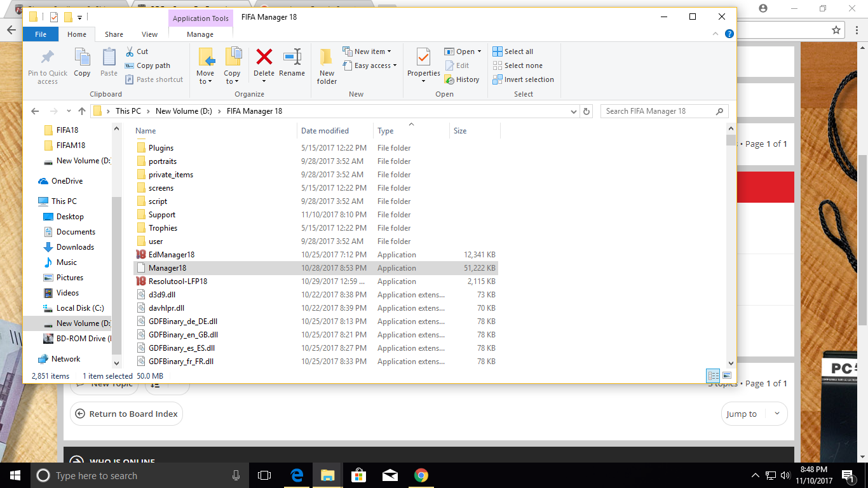Image resolution: width=868 pixels, height=488 pixels.
Task: Click Select all in ribbon
Action: click(x=513, y=51)
